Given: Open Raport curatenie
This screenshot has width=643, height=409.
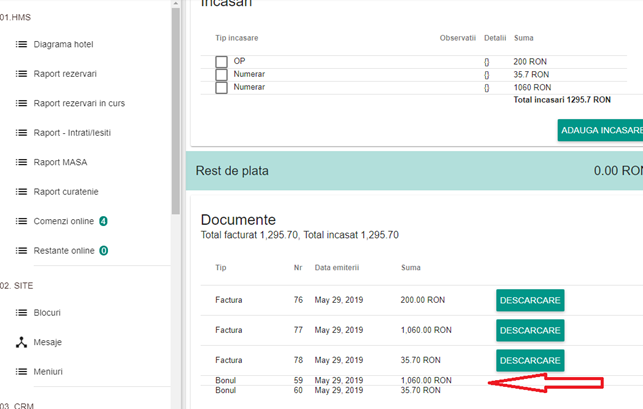Looking at the screenshot, I should [66, 192].
